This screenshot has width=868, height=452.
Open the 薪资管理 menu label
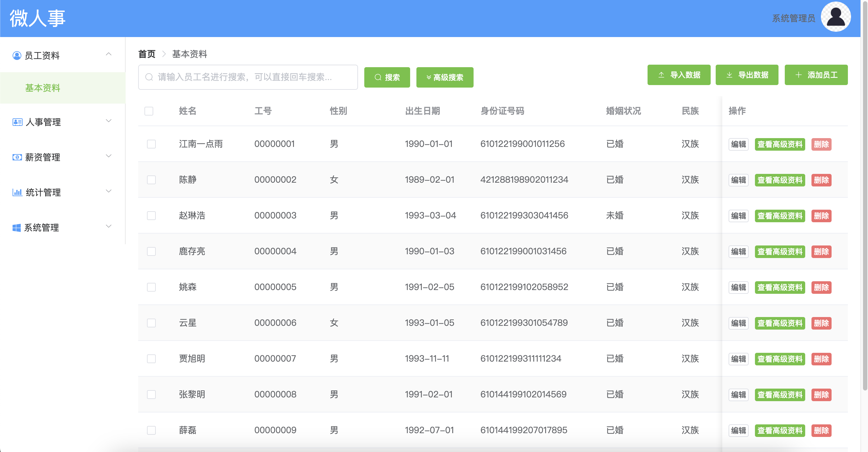(x=43, y=157)
